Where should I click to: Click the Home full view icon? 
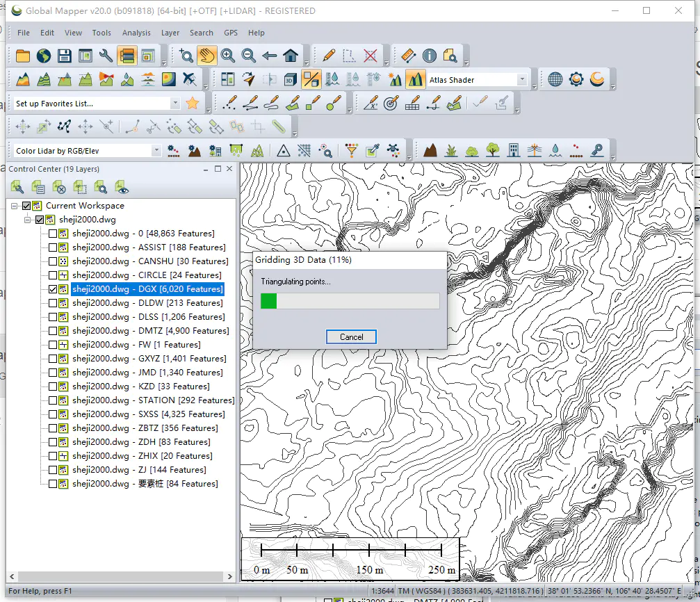pyautogui.click(x=291, y=56)
